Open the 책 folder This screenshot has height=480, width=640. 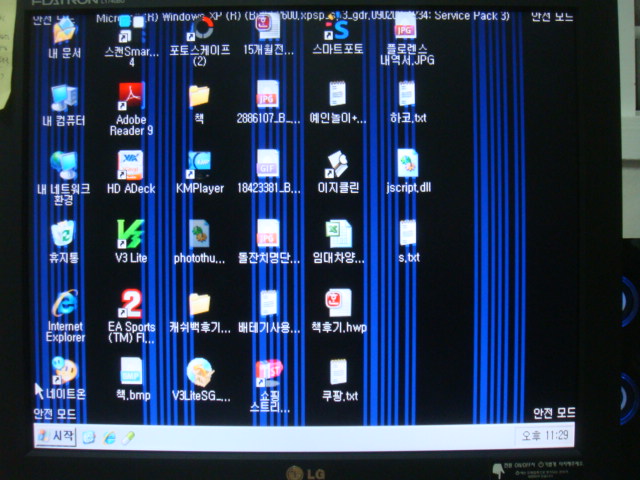(x=199, y=98)
